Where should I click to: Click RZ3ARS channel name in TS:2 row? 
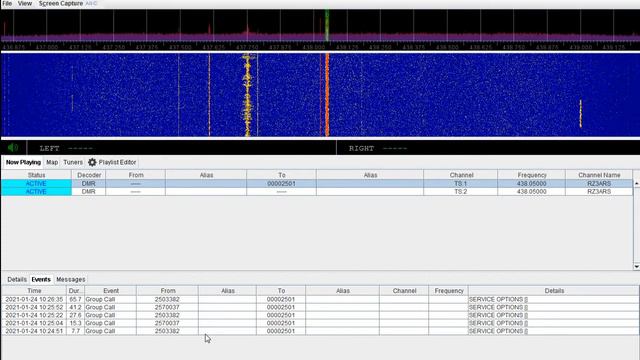[599, 191]
